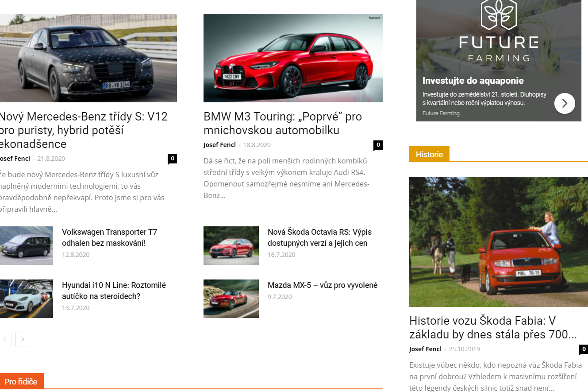Click the camouflaged Mercedes-Benz S-Class image
This screenshot has width=588, height=392.
pos(88,58)
